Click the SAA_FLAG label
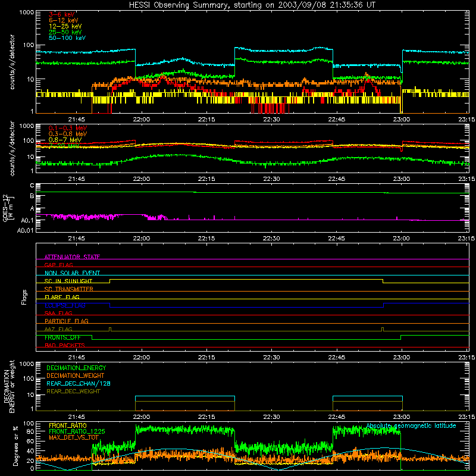476x476 pixels. (58, 313)
